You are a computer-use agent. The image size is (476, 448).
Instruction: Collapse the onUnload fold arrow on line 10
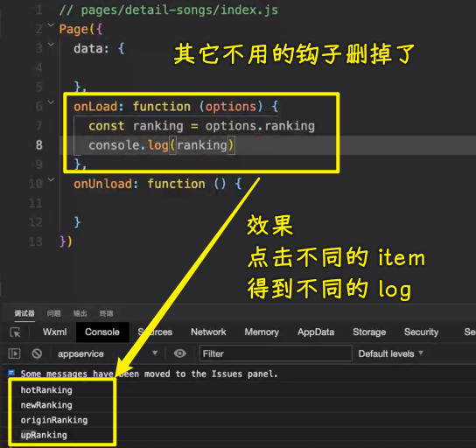click(51, 179)
